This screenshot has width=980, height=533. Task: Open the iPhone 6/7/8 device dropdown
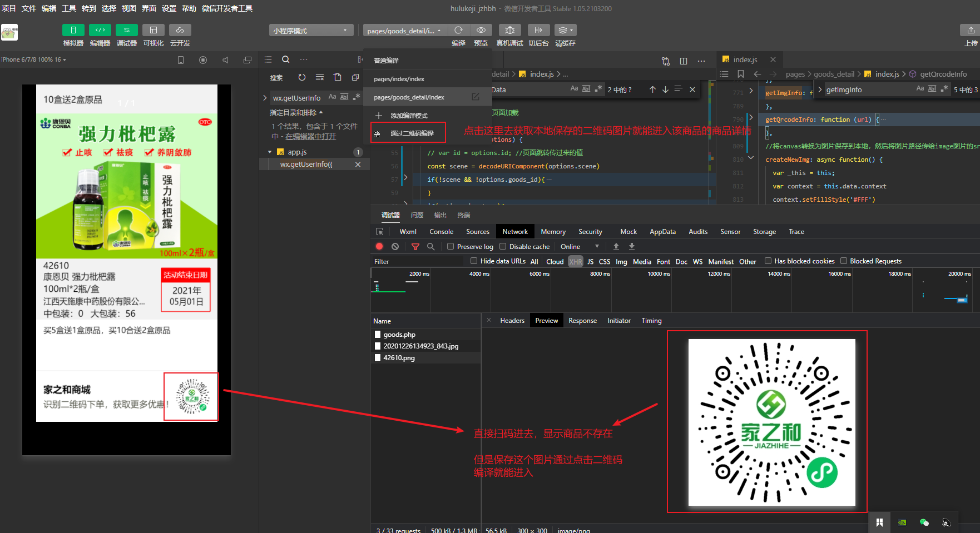(33, 59)
